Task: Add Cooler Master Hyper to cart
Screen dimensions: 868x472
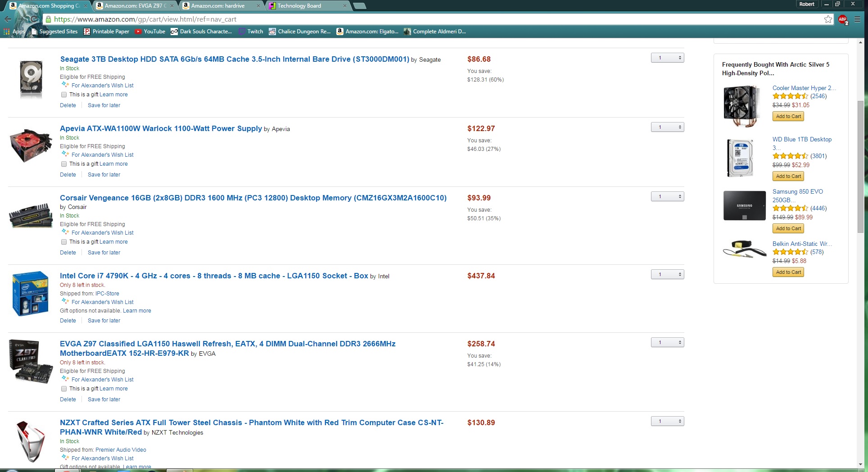Action: coord(788,116)
